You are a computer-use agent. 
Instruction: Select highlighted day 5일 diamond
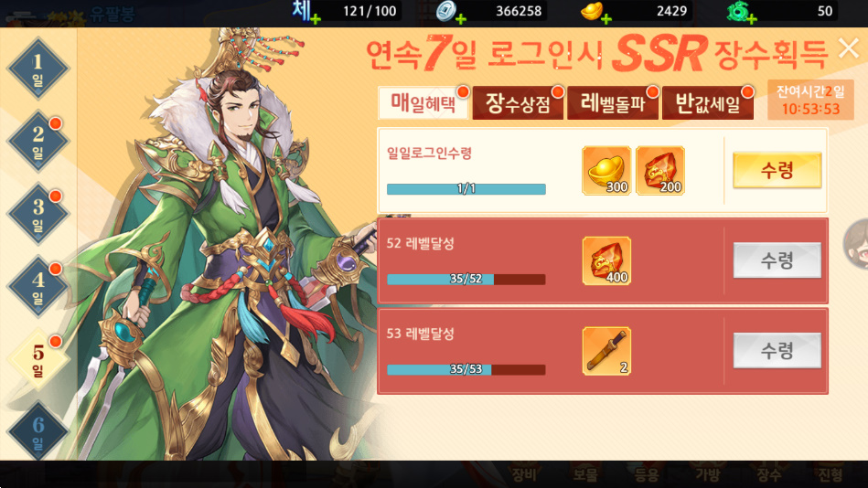tap(38, 359)
